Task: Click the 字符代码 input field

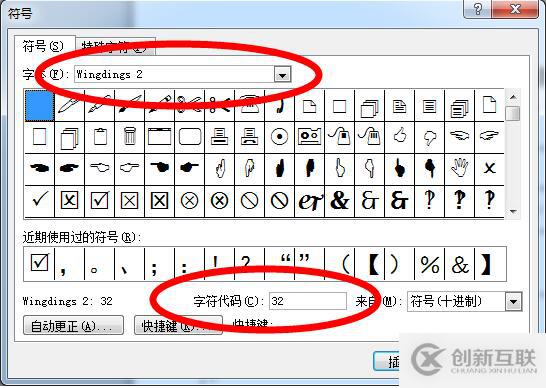Action: point(308,301)
